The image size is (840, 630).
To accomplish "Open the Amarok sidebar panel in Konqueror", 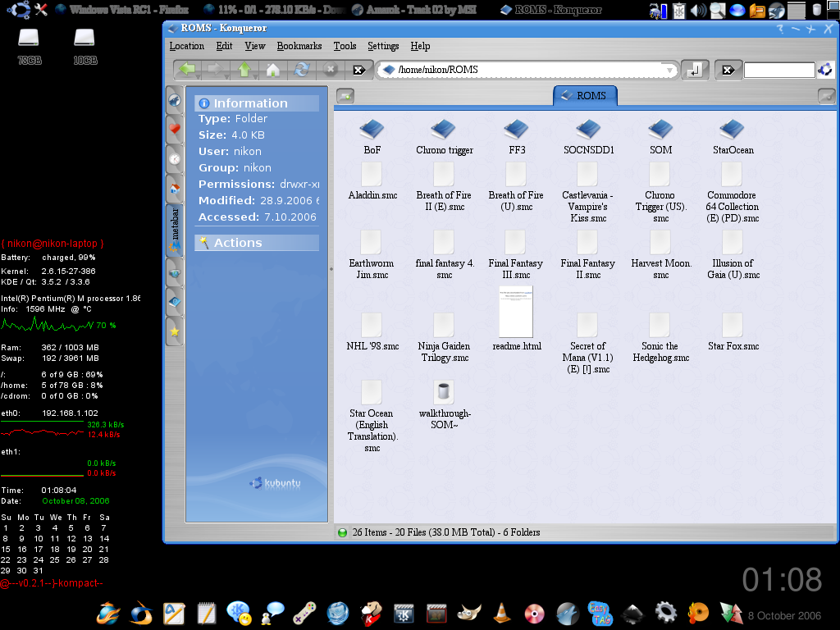I will pos(175,100).
